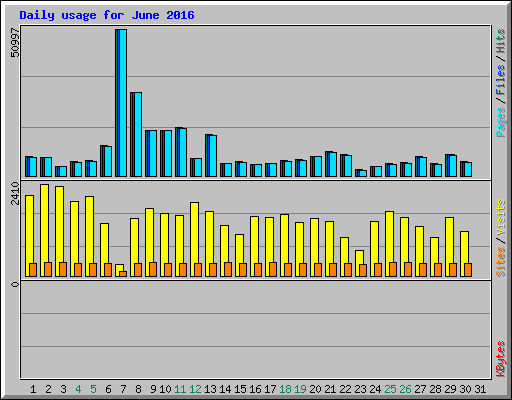Click the day 12 axis label

click(195, 389)
